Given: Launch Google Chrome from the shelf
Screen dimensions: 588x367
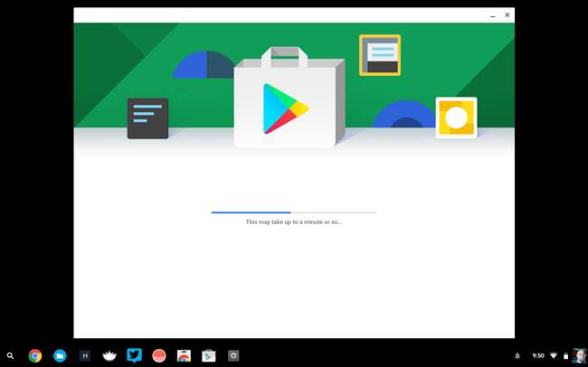Looking at the screenshot, I should click(35, 356).
